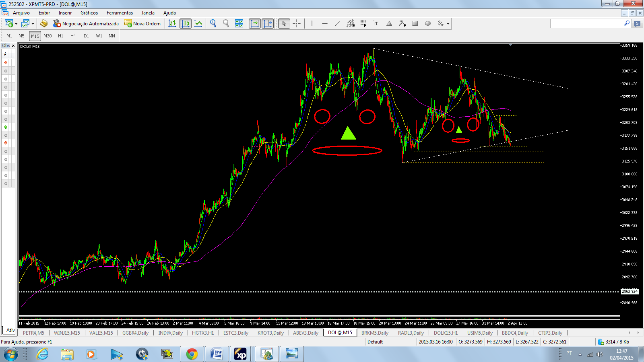
Task: Open the profiles icon in toolbar
Action: [25, 23]
